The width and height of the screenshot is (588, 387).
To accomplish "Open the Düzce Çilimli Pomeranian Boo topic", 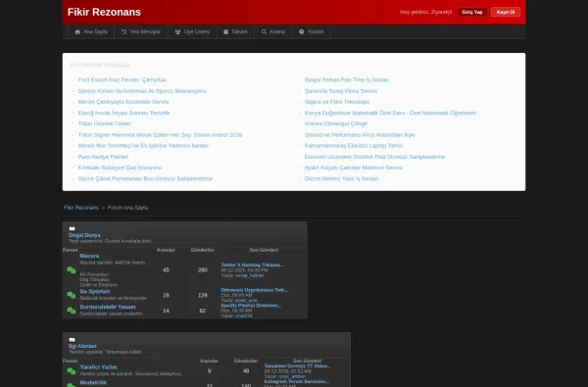I will point(145,179).
